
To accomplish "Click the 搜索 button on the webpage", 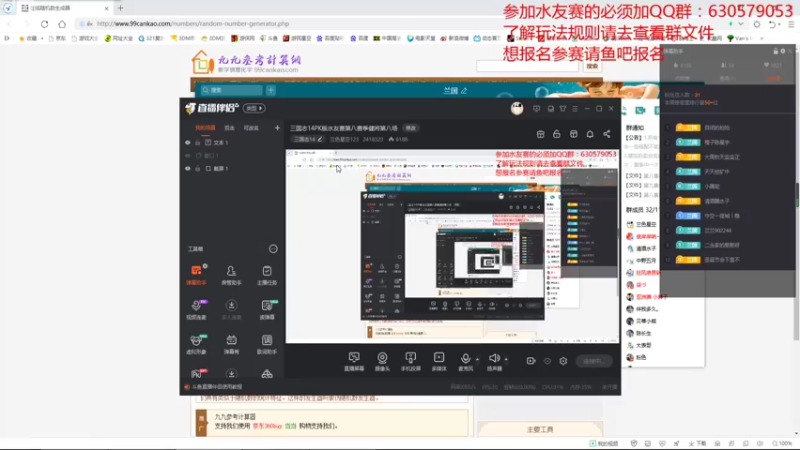I will (x=592, y=66).
